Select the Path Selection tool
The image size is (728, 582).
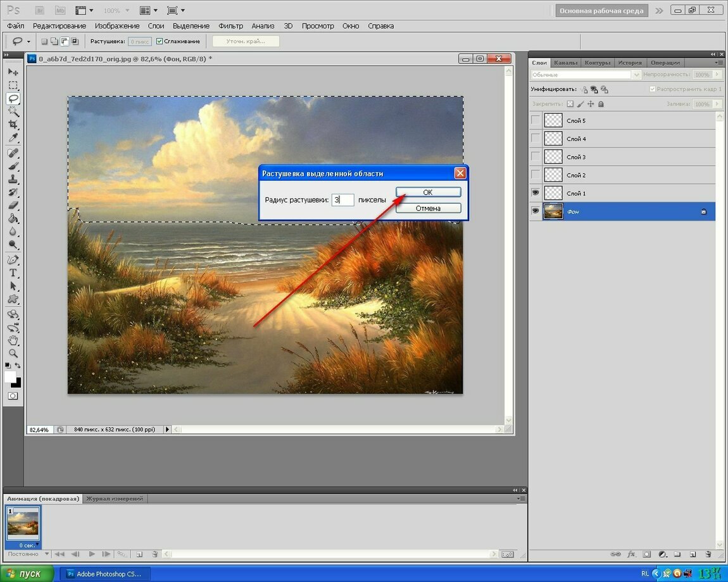(13, 286)
